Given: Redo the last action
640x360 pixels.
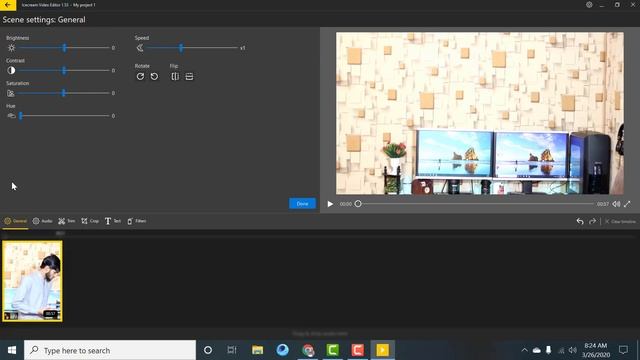Looking at the screenshot, I should tap(593, 221).
